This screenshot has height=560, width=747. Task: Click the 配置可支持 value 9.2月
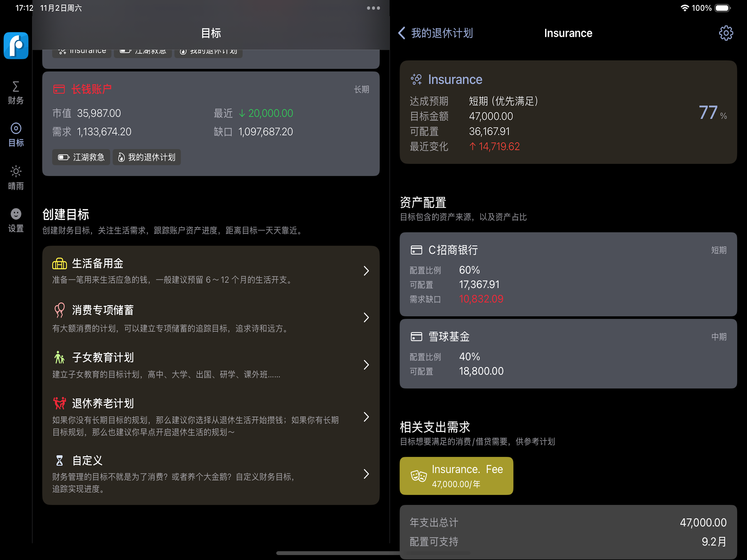[714, 542]
